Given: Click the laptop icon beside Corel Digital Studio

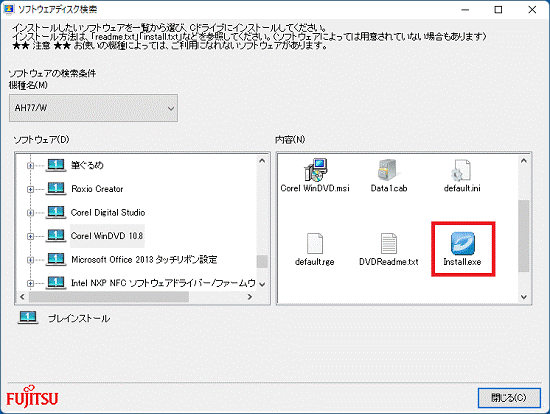Looking at the screenshot, I should click(x=56, y=212).
